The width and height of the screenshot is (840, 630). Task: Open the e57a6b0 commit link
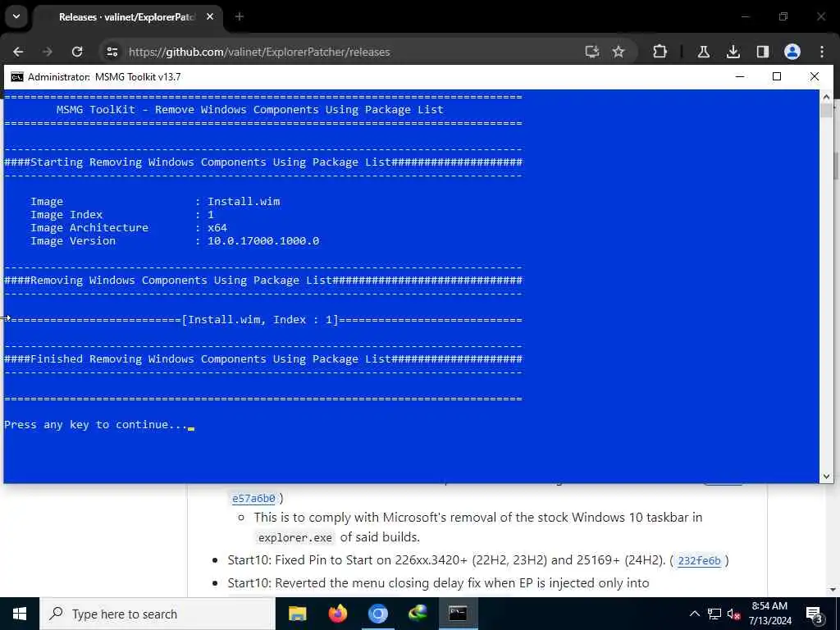point(253,498)
